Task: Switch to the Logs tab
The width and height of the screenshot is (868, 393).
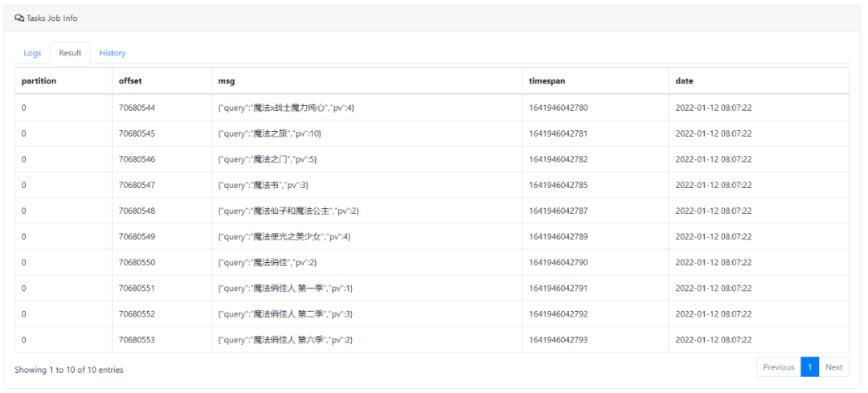Action: tap(32, 53)
